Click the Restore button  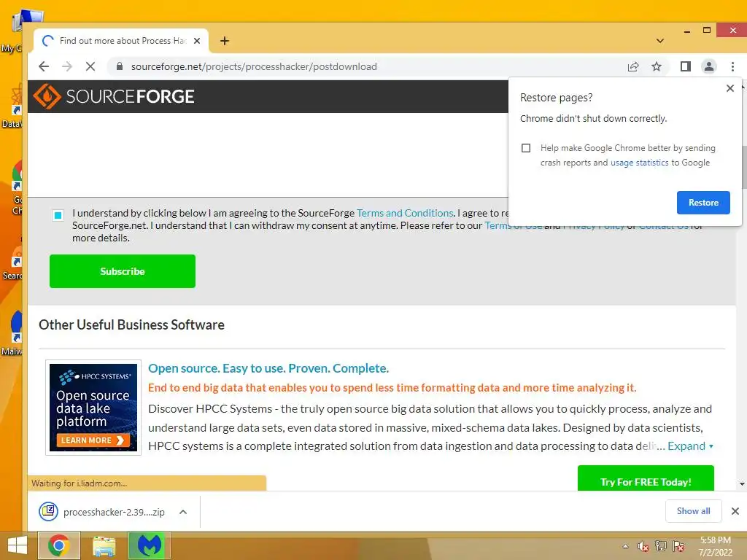point(703,203)
